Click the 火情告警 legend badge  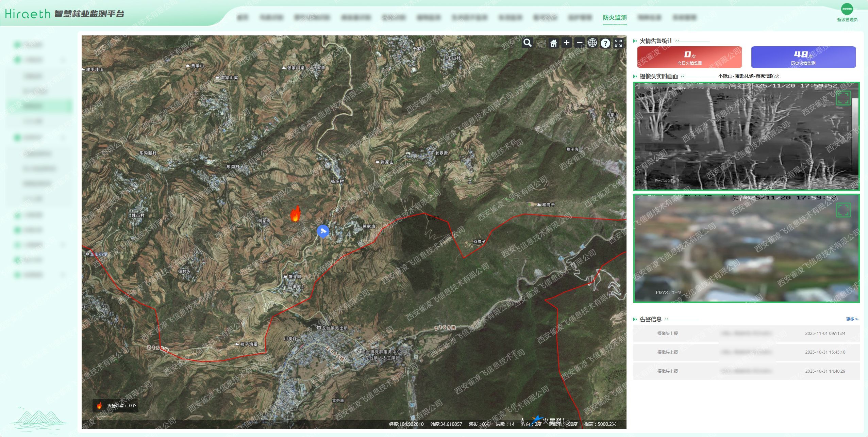point(116,405)
